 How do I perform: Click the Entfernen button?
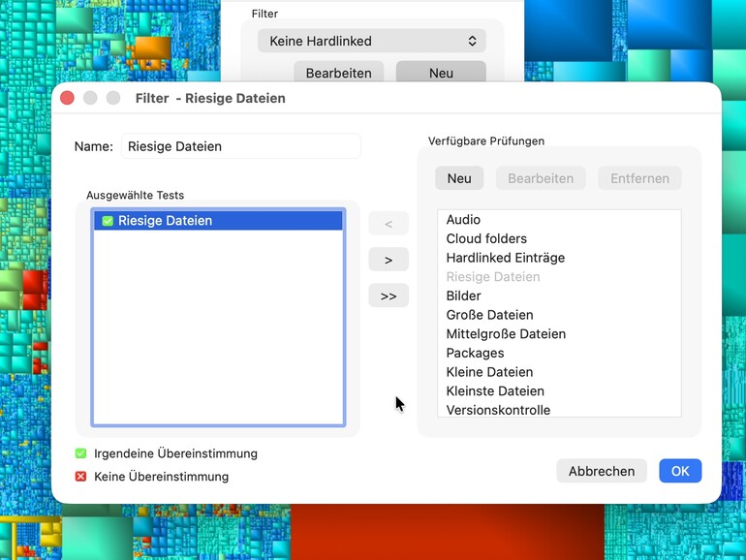[x=639, y=178]
